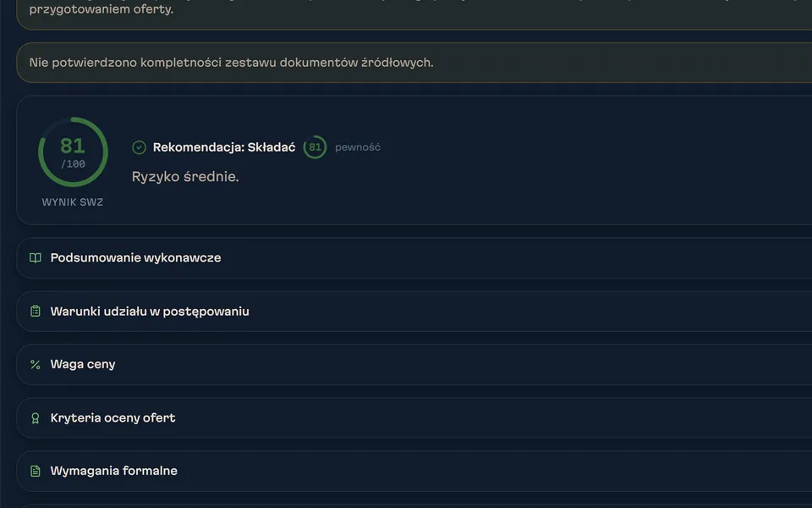Viewport: 812px width, 508px height.
Task: Expand the Warunki udziału w postępowaniu section
Action: (414, 311)
